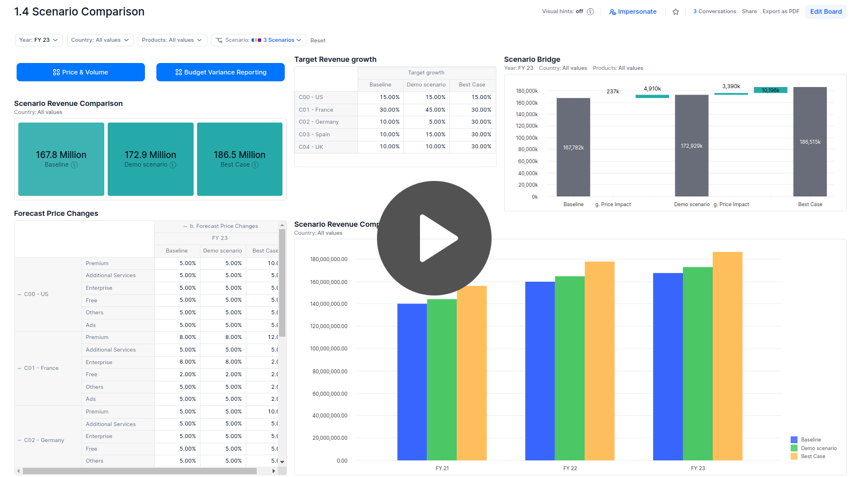
Task: Click the Baseline bar in Scenario Bridge
Action: (574, 147)
